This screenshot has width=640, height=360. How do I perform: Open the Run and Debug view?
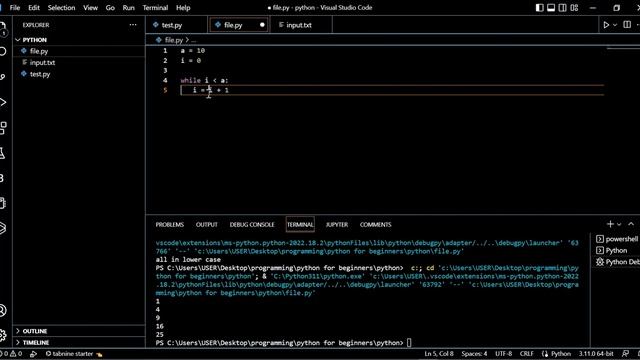[3, 102]
